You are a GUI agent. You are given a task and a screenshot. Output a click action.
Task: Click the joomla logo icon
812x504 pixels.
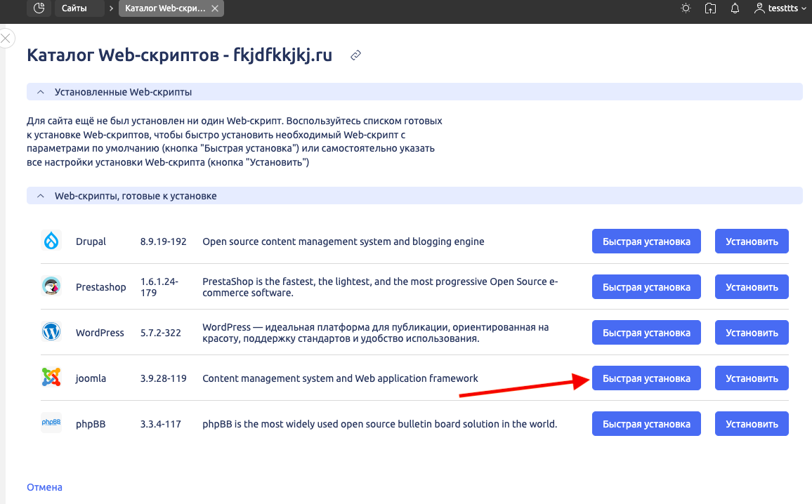[51, 378]
